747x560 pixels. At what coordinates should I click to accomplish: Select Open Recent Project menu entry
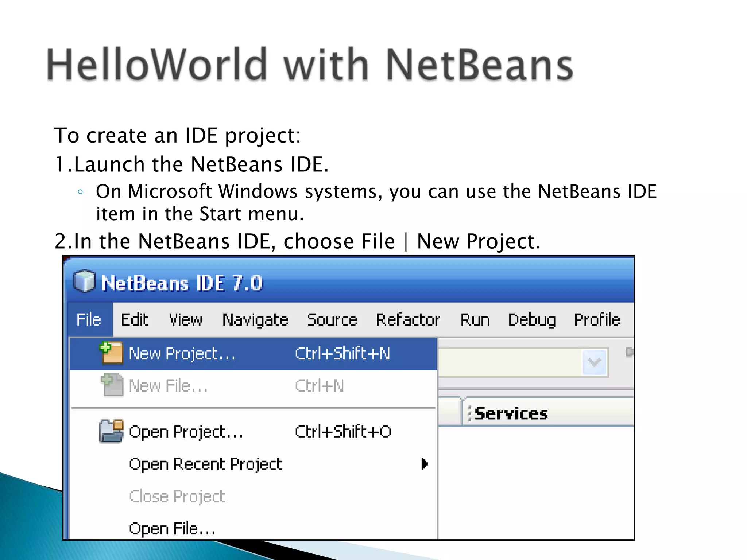(x=253, y=464)
